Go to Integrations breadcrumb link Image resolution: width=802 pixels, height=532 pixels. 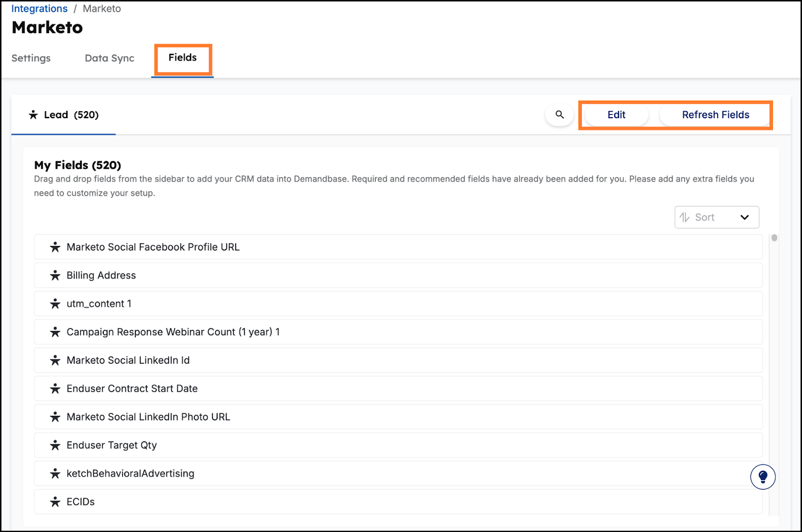point(40,9)
